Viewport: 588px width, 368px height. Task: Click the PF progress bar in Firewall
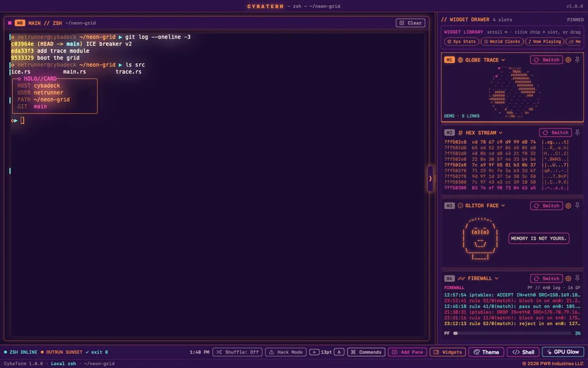512,333
